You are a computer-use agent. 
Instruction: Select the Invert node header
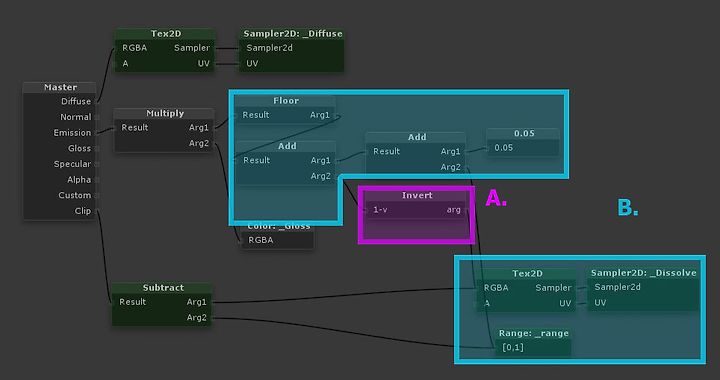pyautogui.click(x=417, y=195)
